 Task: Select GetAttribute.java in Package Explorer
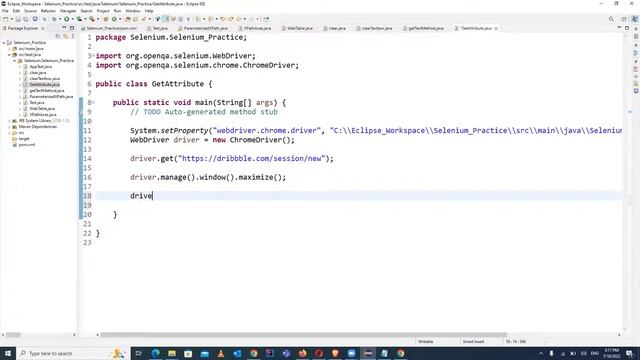(44, 84)
